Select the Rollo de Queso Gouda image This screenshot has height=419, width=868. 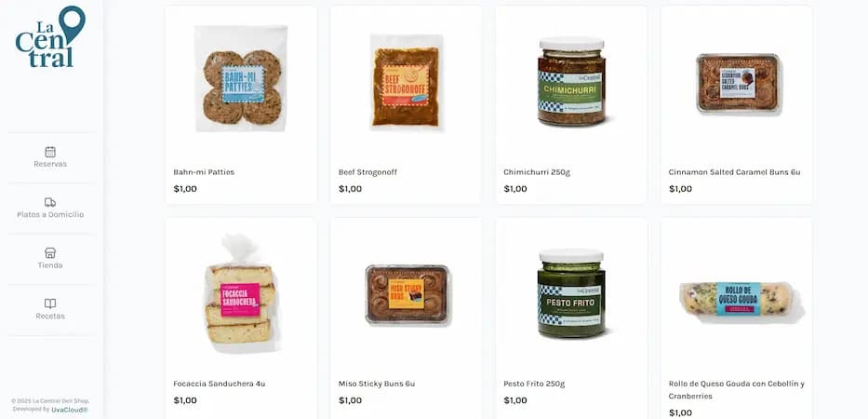(739, 299)
